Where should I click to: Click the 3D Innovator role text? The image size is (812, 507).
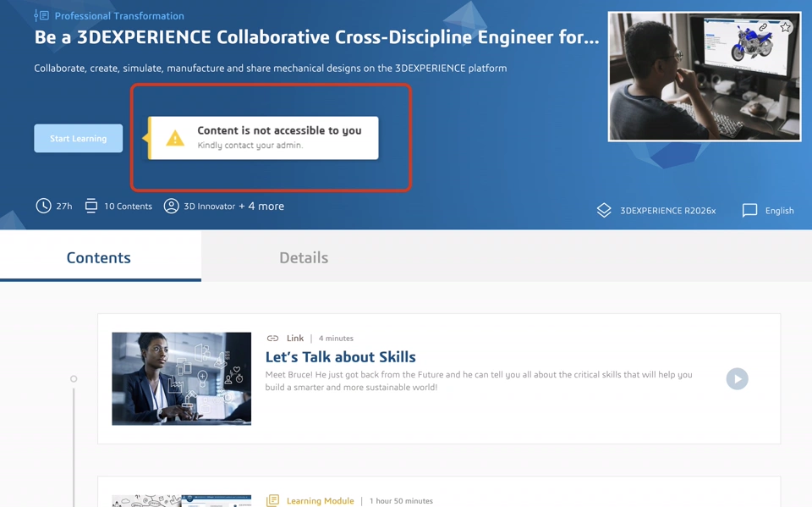point(209,207)
